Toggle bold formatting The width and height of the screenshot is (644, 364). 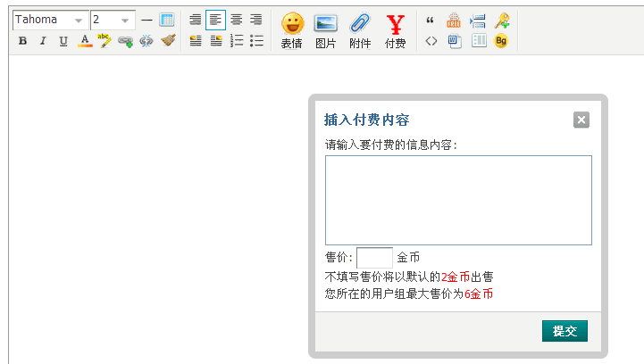[x=23, y=41]
